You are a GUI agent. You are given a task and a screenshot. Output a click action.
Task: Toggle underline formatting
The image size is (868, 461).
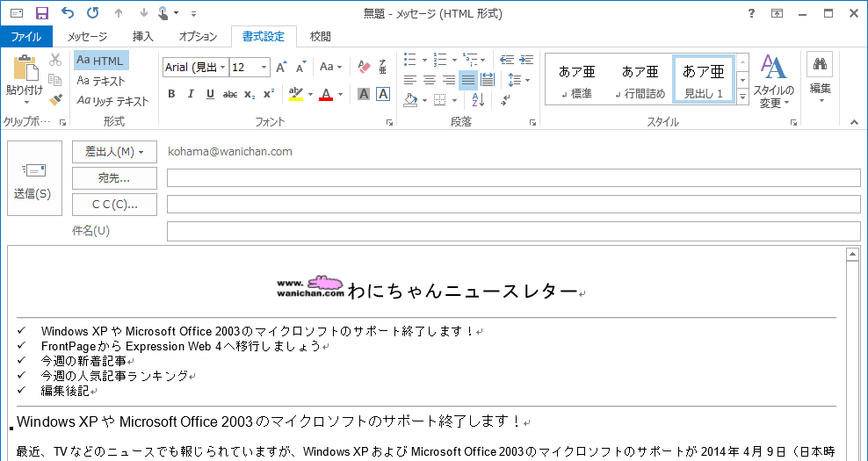click(210, 94)
